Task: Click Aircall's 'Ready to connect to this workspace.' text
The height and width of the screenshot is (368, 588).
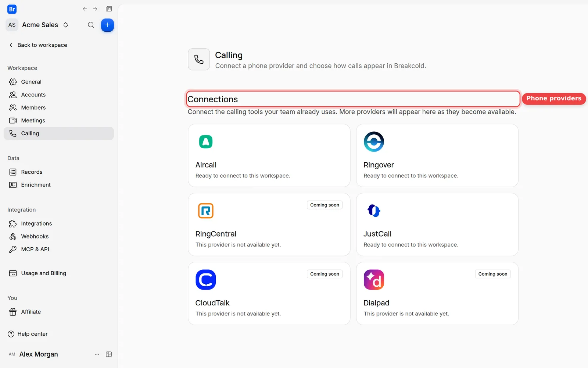Action: click(243, 176)
